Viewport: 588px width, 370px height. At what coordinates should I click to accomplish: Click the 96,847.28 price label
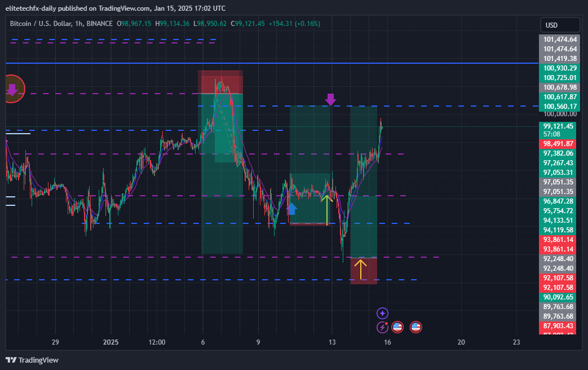coord(558,201)
